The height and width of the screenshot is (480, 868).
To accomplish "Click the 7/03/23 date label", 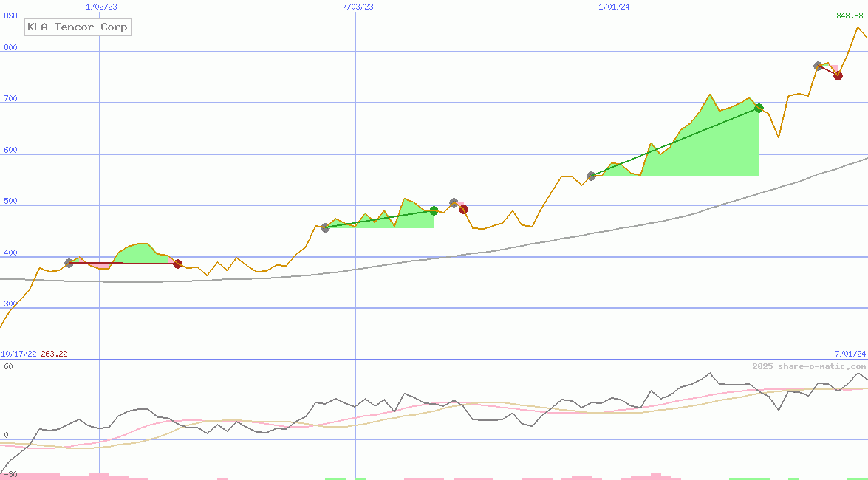I will click(358, 7).
